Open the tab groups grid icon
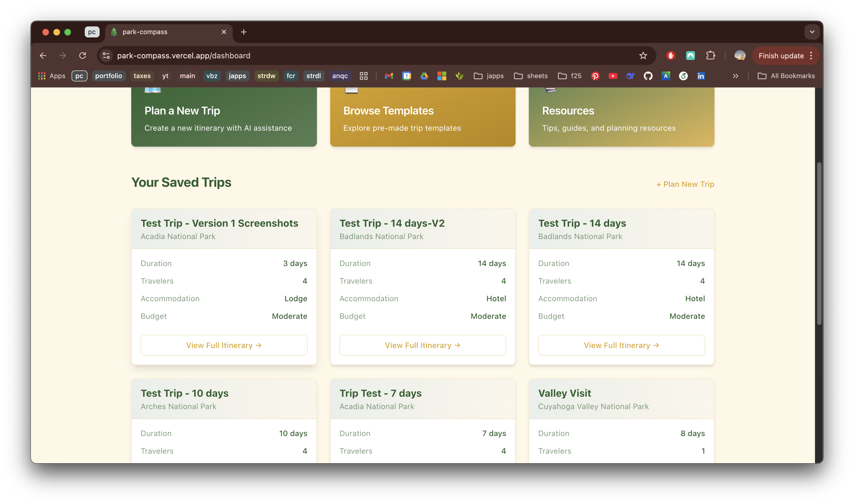The image size is (854, 504). click(364, 76)
